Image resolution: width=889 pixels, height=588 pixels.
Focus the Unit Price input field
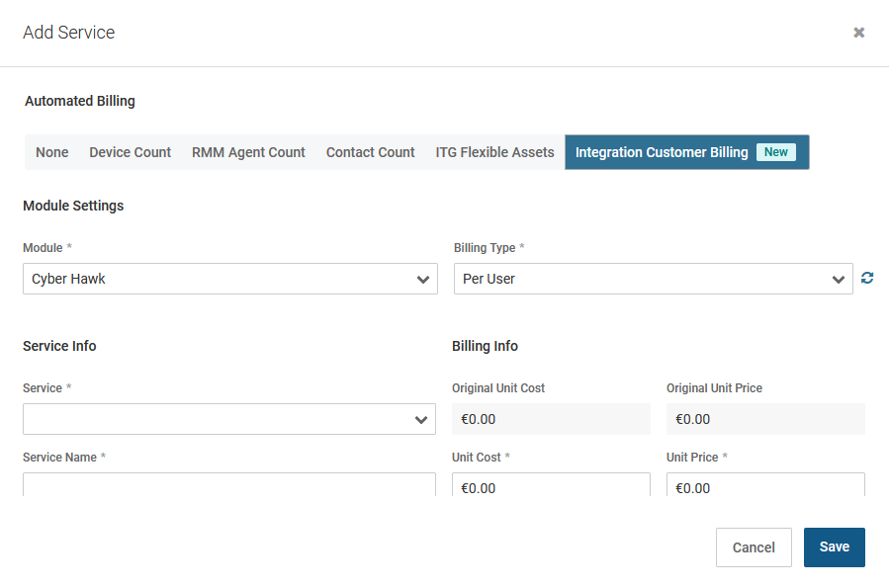(x=765, y=486)
